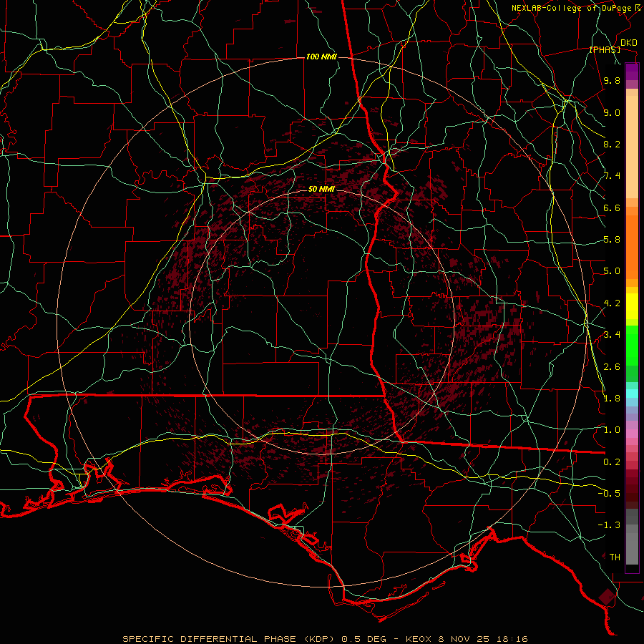The height and width of the screenshot is (644, 644).
Task: Click the 6.6 legend value
Action: [x=612, y=208]
